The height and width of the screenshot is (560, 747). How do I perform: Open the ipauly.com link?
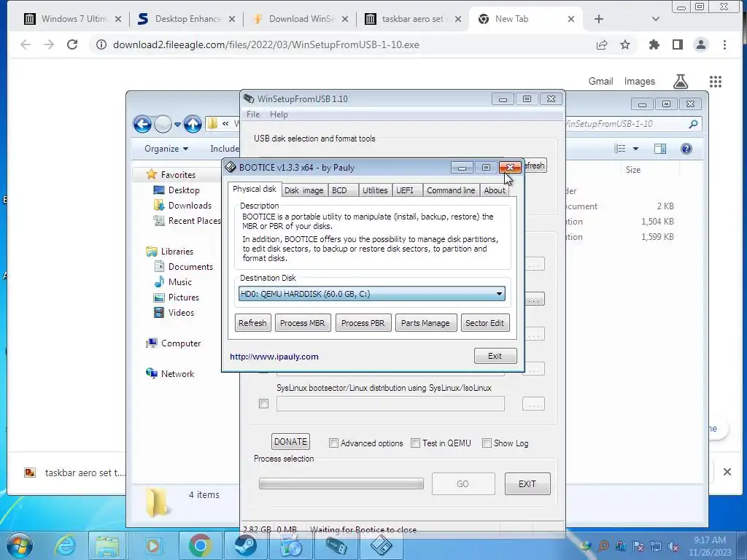point(274,357)
